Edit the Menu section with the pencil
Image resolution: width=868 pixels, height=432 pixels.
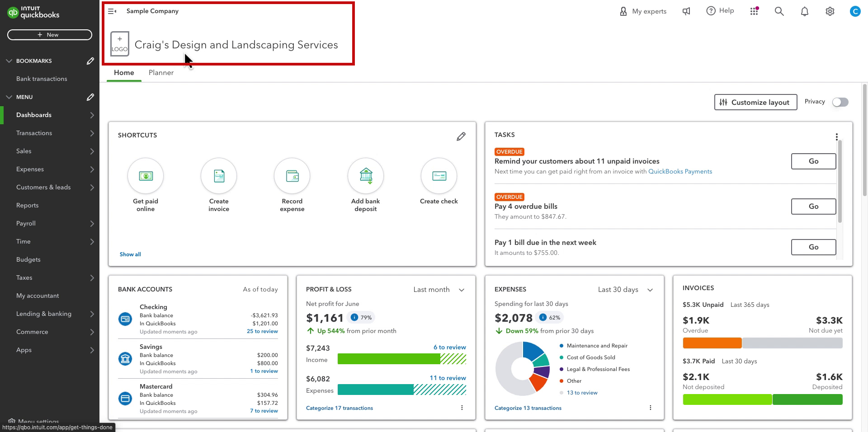[x=90, y=97]
